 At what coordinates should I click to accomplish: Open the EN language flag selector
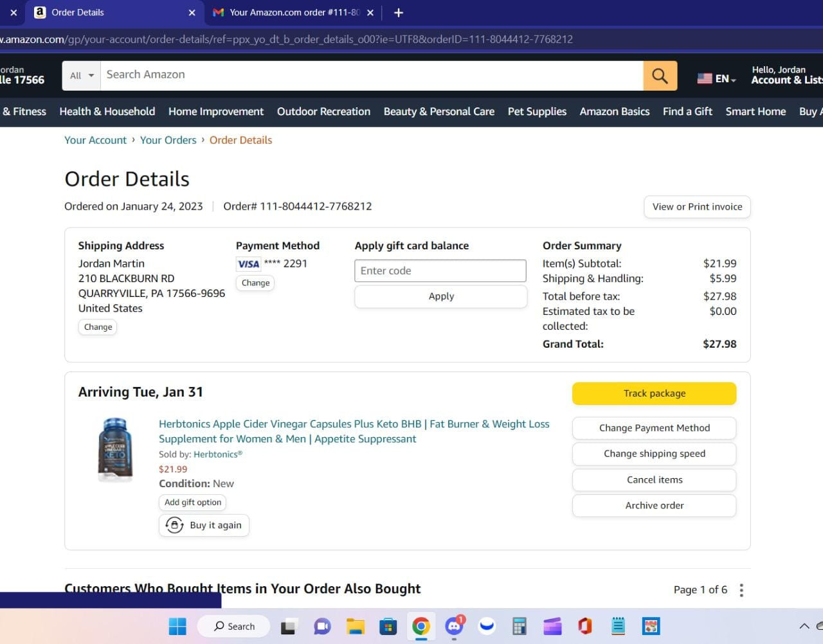(x=716, y=78)
